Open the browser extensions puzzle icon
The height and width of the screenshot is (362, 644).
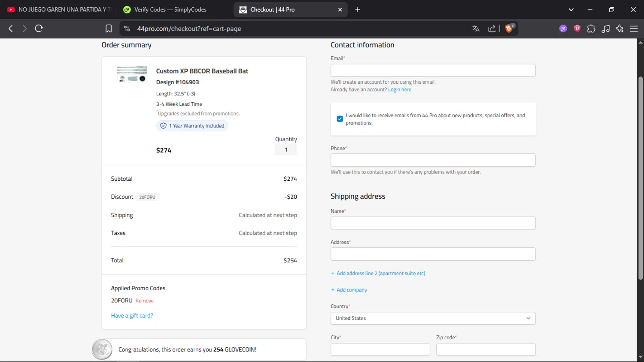[x=591, y=28]
